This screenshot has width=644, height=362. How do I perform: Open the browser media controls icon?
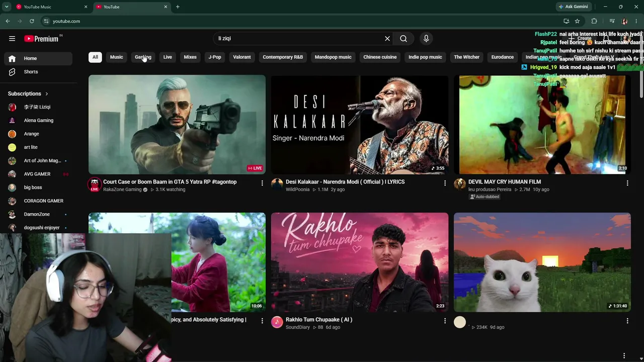(612, 21)
